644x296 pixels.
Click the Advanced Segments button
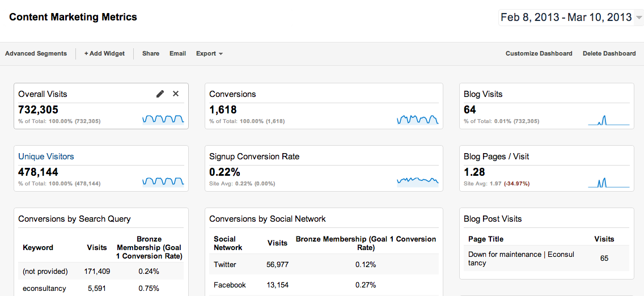(x=36, y=53)
